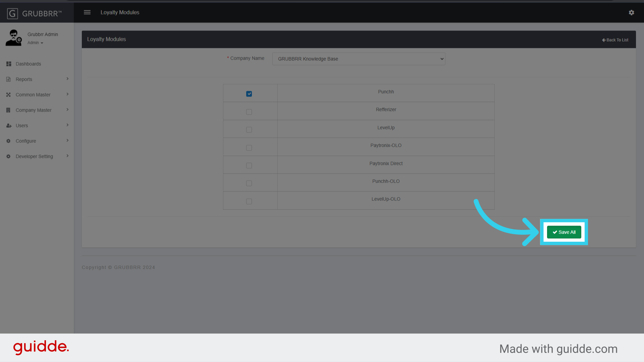
Task: Expand the Company Master chevron
Action: [x=67, y=110]
